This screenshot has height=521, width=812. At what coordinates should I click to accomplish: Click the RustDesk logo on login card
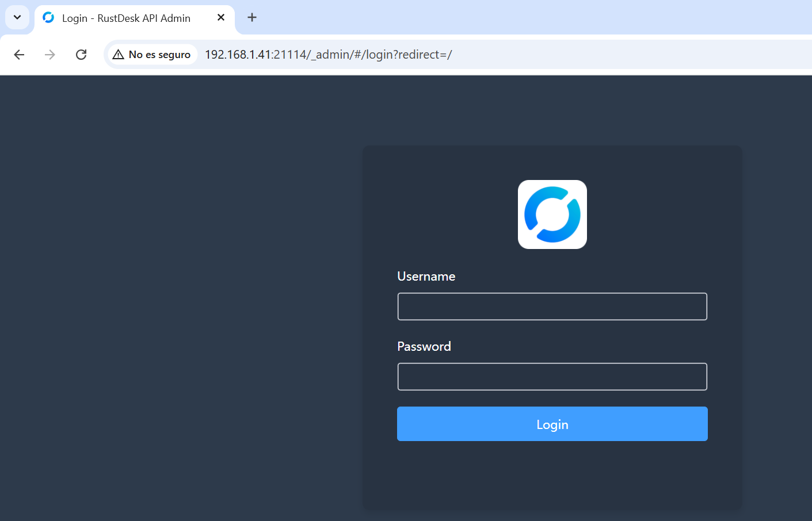coord(552,214)
